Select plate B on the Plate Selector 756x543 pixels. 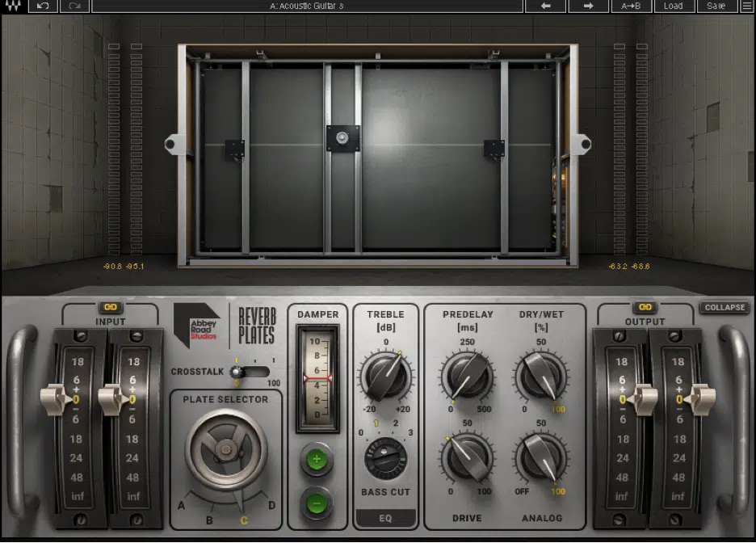(x=210, y=520)
